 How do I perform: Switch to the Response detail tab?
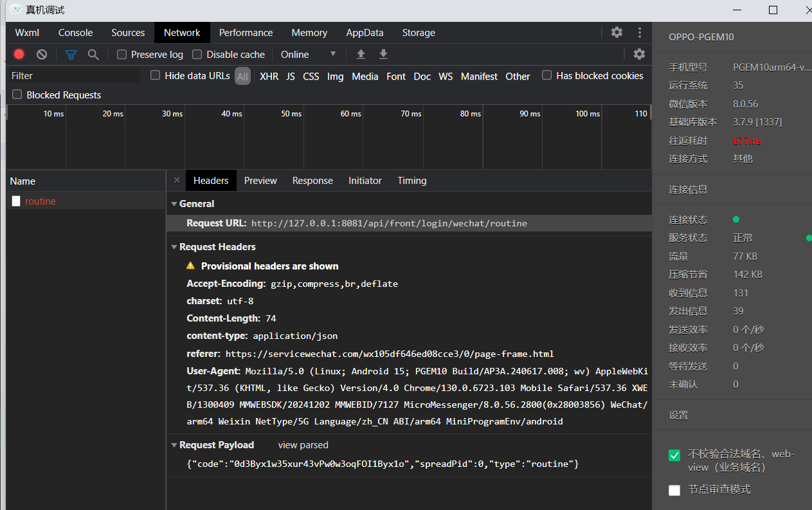312,181
